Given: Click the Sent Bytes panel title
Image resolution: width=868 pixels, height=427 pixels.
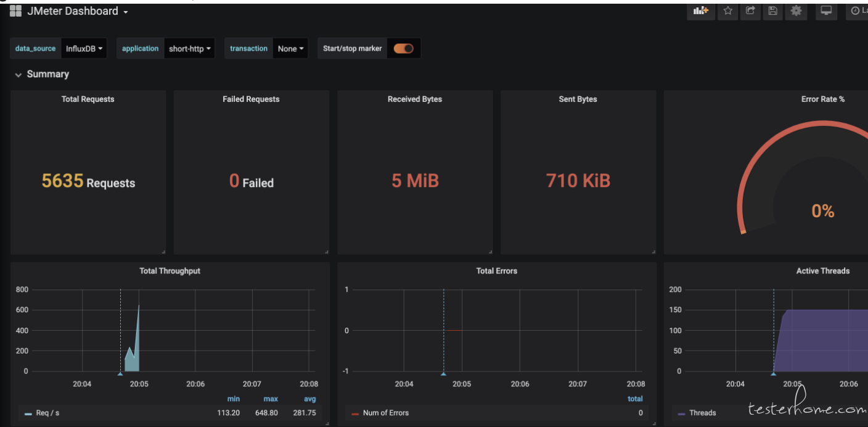Looking at the screenshot, I should 578,99.
